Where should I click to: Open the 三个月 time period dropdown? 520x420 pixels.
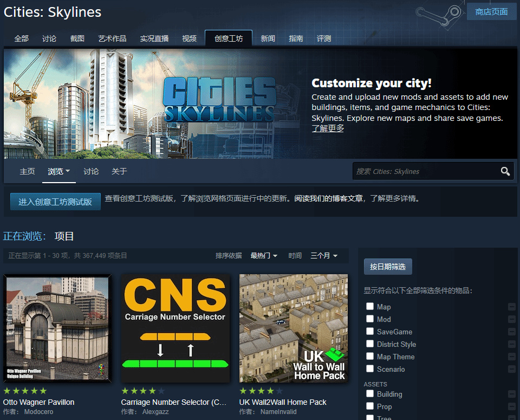click(324, 255)
